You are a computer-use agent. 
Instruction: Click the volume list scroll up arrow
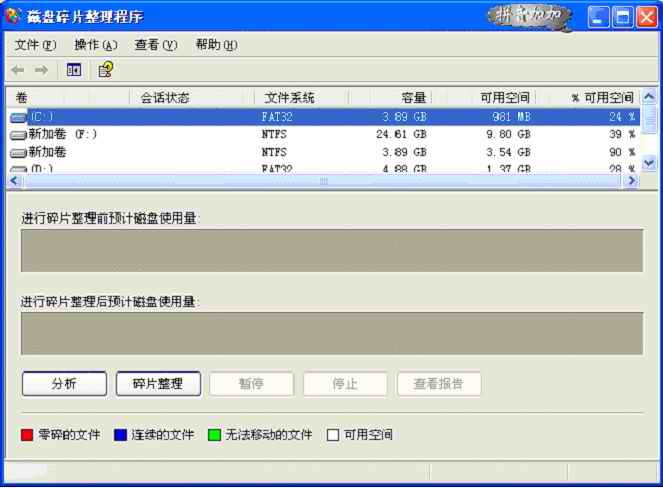tap(649, 97)
